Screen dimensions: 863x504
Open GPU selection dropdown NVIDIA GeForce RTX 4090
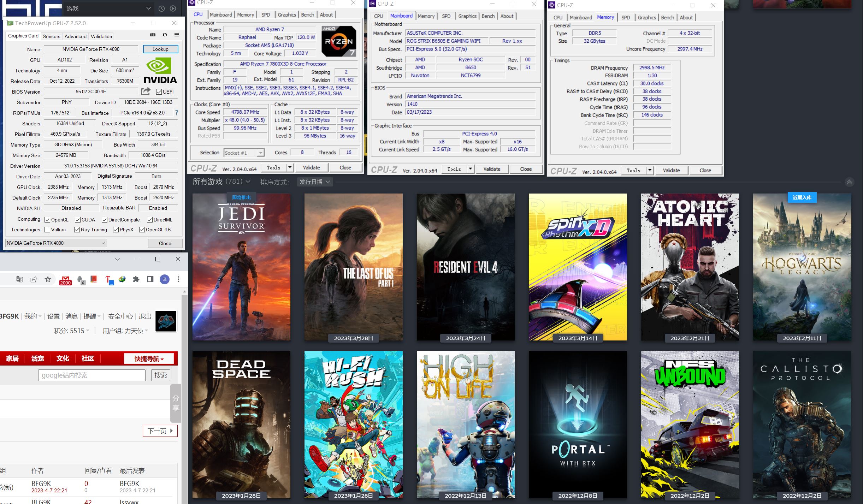(56, 243)
